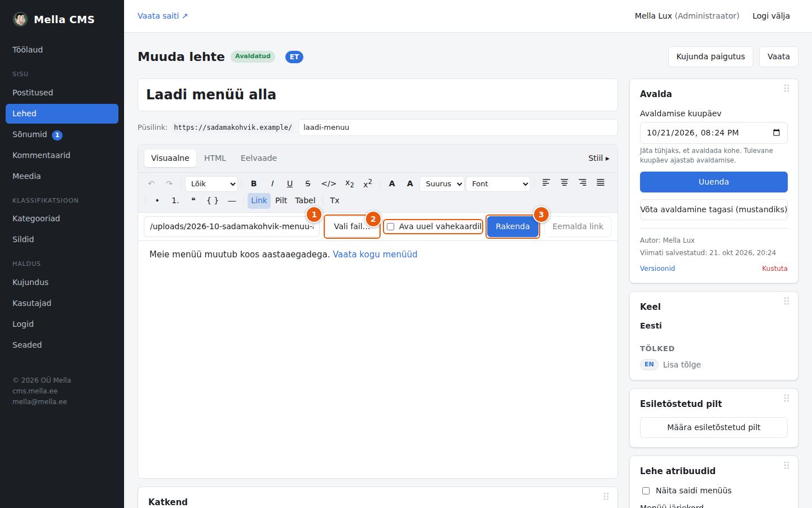812x508 pixels.
Task: Click the Uuenda button
Action: [x=714, y=182]
